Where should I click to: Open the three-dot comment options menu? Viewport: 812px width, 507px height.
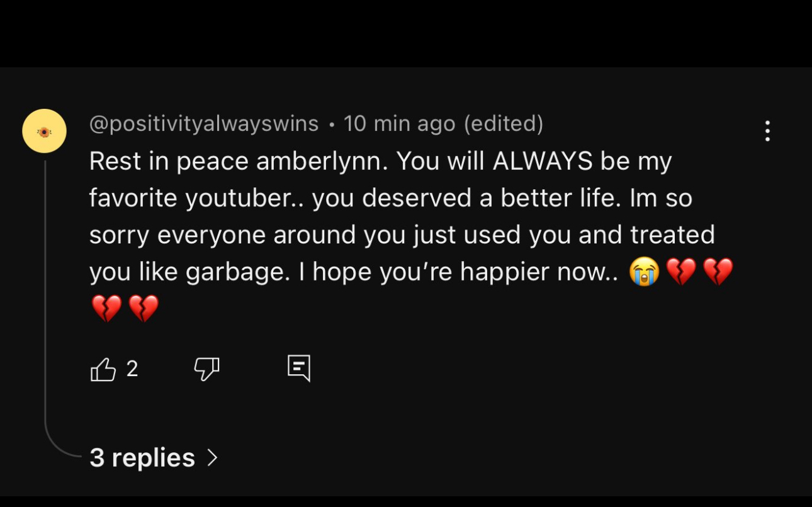767,131
